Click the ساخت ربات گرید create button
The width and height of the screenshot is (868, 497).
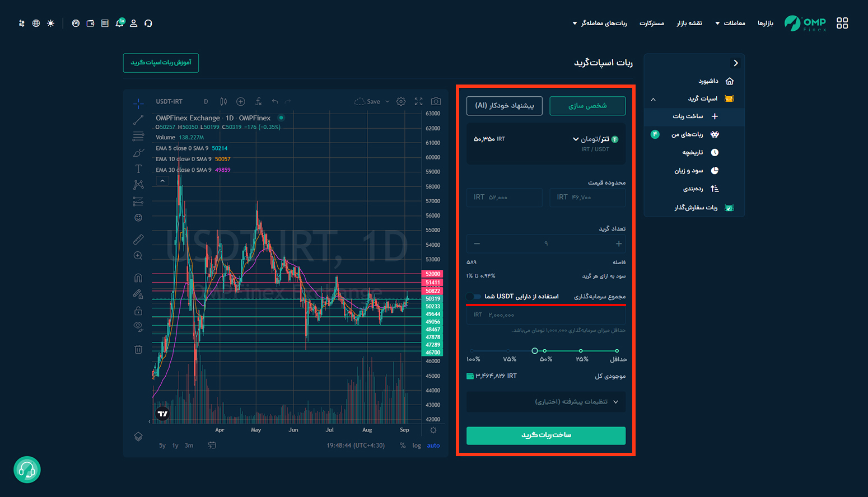(546, 435)
